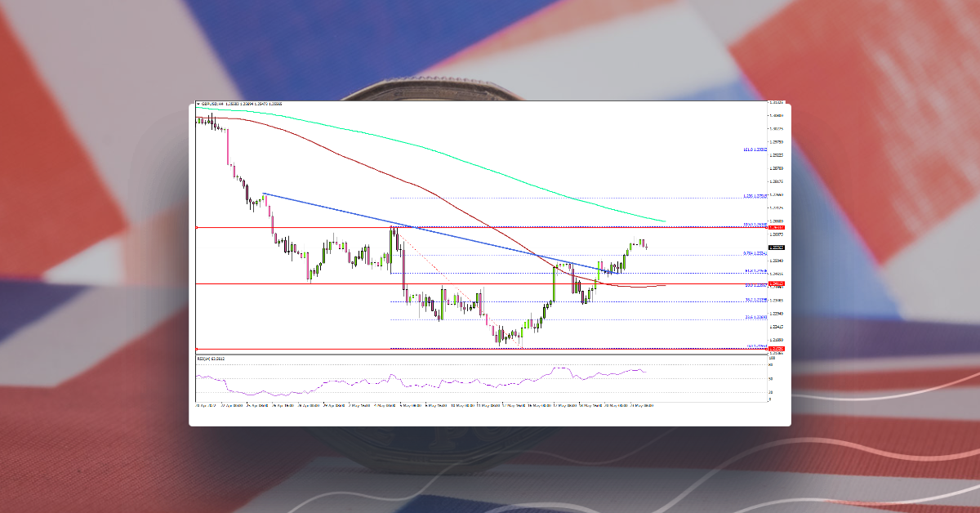980x513 pixels.
Task: Click the RSI midline in the indicator pane
Action: 490,381
